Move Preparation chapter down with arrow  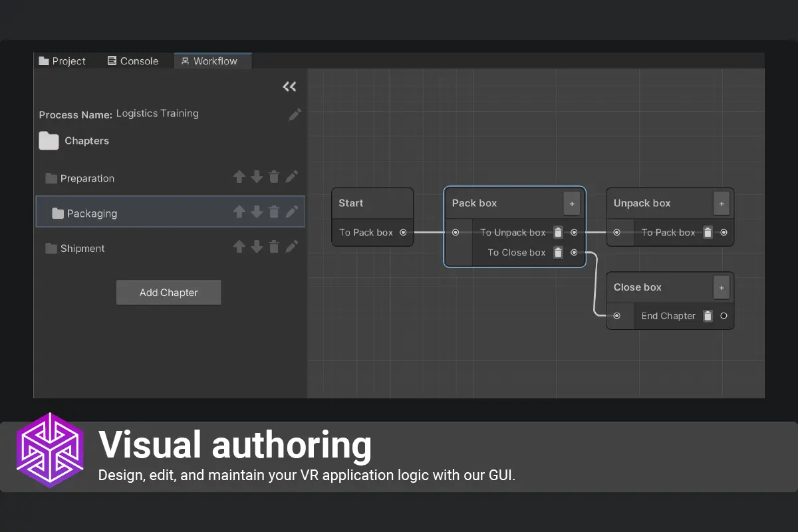click(257, 177)
